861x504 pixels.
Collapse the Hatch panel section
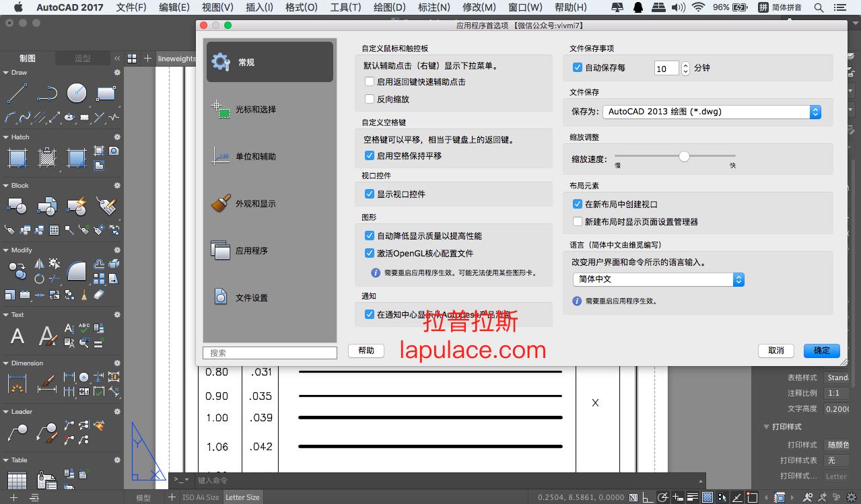pos(5,137)
